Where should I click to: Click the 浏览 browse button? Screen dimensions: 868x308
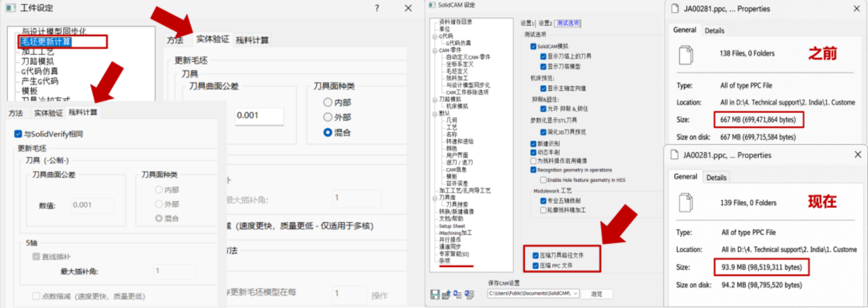pos(596,294)
